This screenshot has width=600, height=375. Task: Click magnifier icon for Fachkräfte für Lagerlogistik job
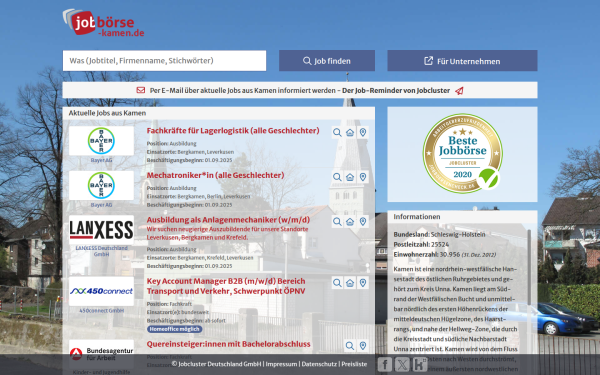coord(337,132)
